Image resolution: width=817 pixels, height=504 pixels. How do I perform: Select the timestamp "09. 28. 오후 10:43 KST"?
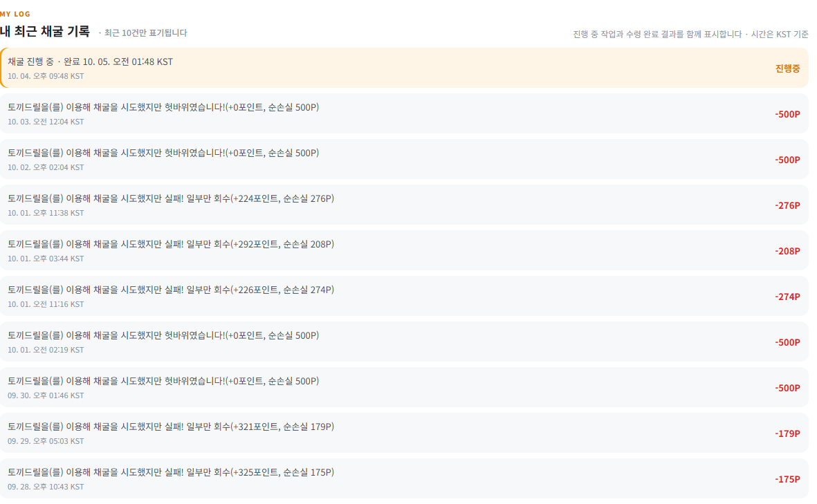click(46, 487)
